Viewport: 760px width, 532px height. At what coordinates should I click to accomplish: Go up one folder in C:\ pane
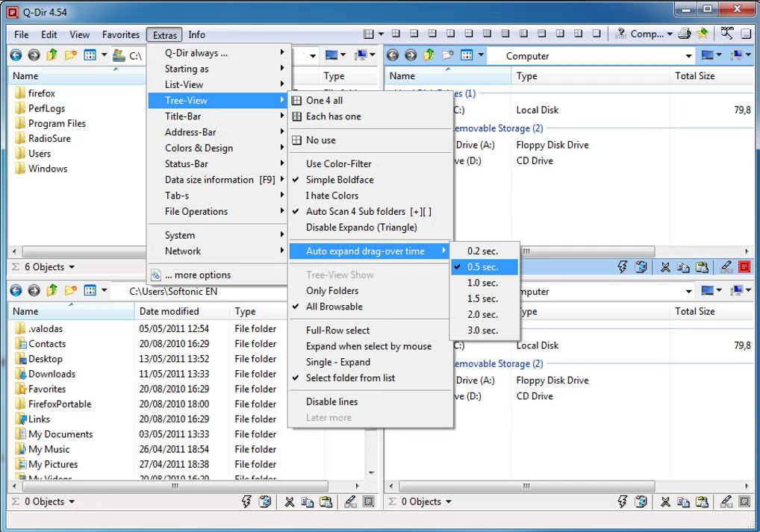click(52, 55)
